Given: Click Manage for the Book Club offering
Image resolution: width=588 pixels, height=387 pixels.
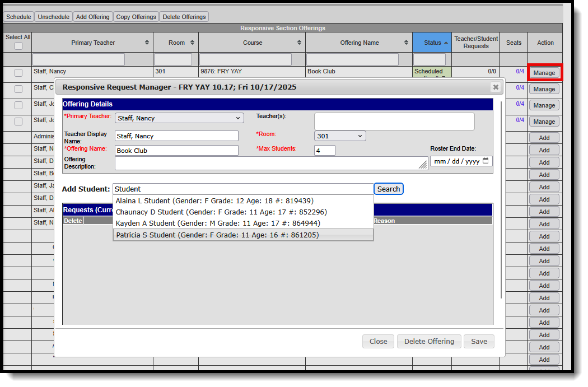Looking at the screenshot, I should click(x=544, y=72).
